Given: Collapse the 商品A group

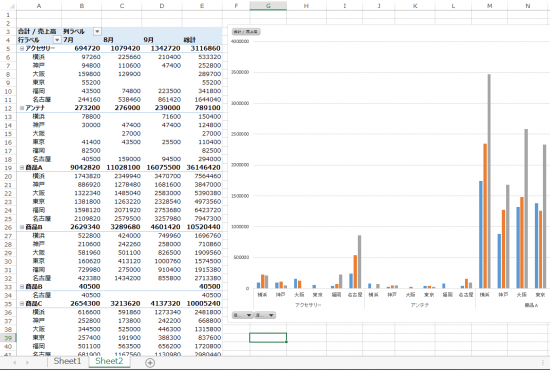Looking at the screenshot, I should click(22, 168).
